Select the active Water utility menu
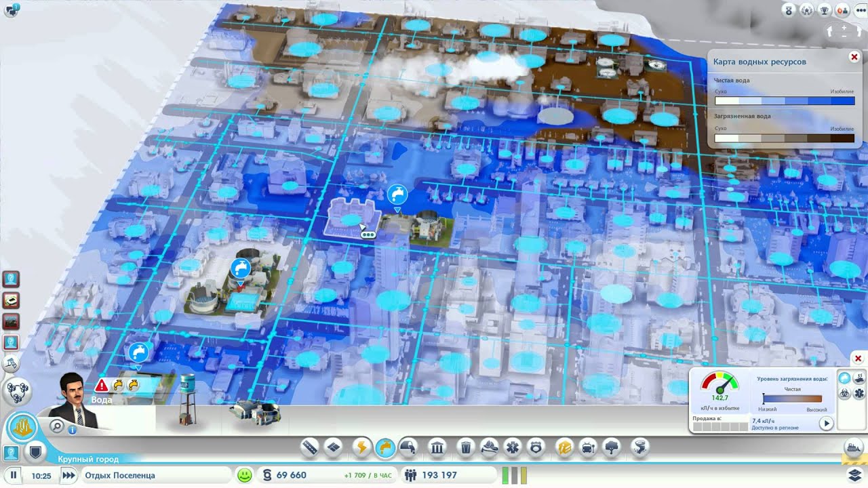The height and width of the screenshot is (488, 868). click(384, 447)
